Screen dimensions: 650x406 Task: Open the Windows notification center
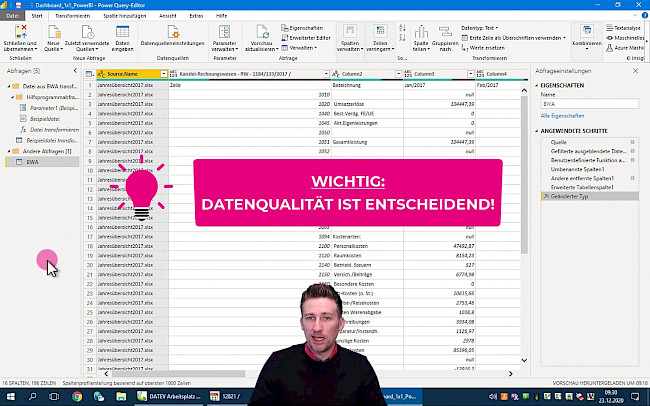[x=635, y=396]
